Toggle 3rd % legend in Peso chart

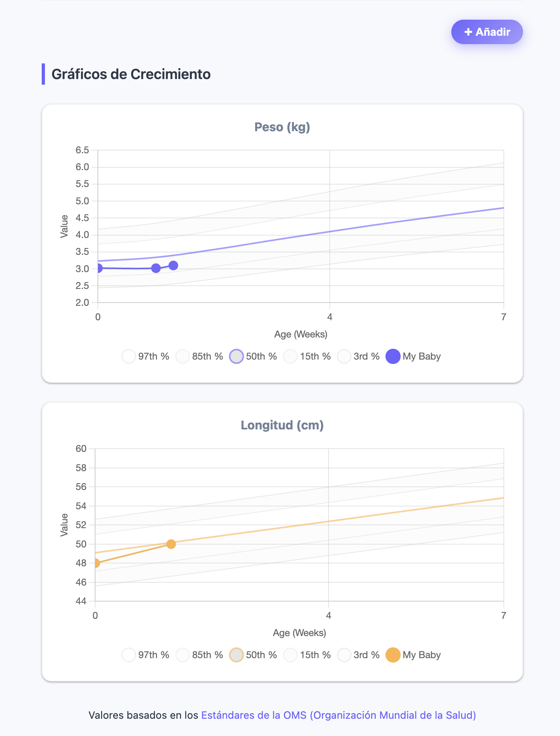[x=359, y=356]
